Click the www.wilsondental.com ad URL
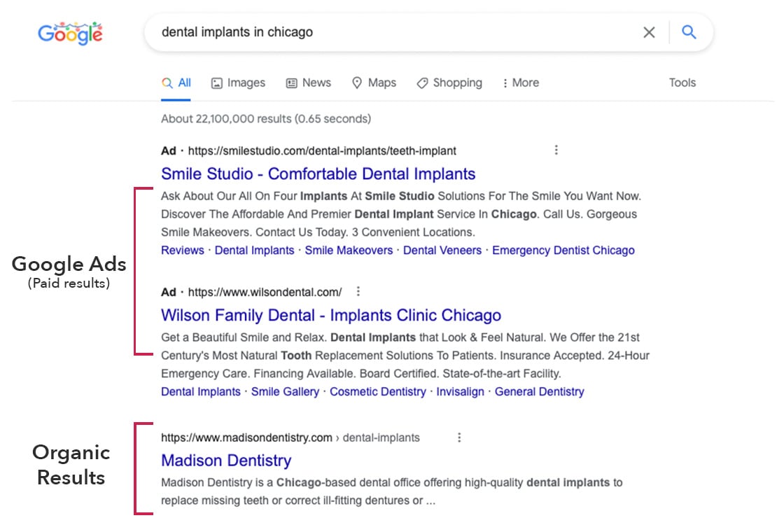This screenshot has width=777, height=532. click(x=265, y=293)
